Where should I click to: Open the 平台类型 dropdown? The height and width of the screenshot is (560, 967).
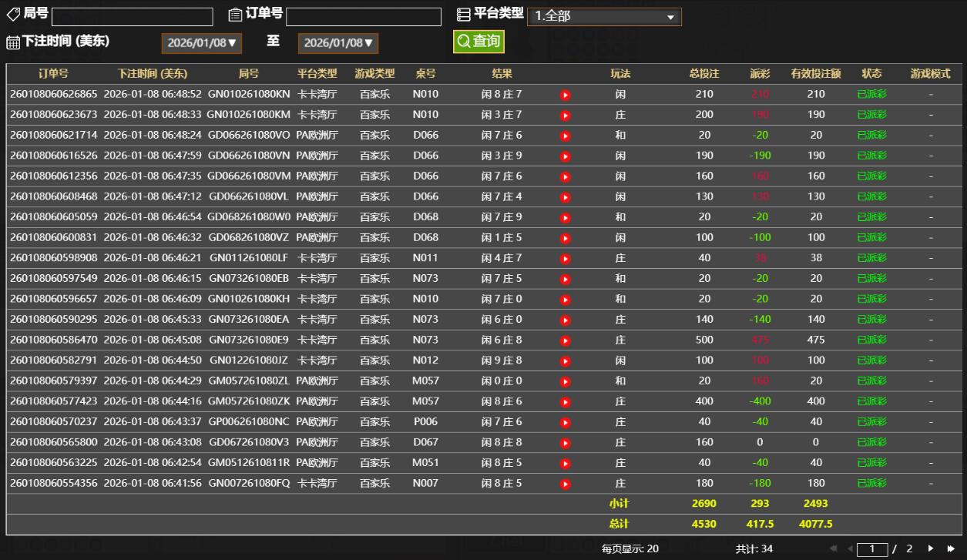click(604, 16)
